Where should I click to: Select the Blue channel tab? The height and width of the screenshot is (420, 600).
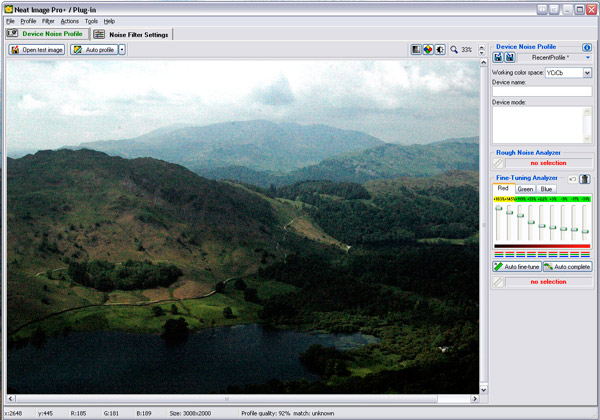pyautogui.click(x=546, y=189)
